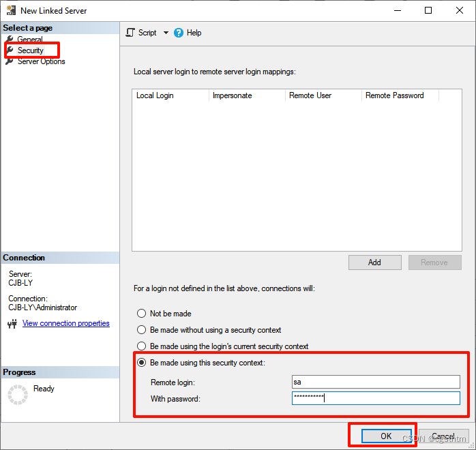Click the connection properties plug icon
The width and height of the screenshot is (476, 450).
point(12,324)
